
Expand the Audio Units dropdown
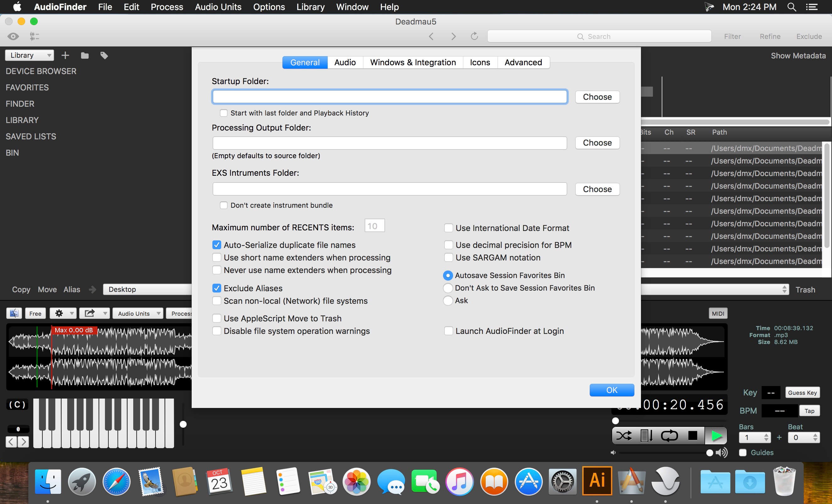[x=138, y=314]
